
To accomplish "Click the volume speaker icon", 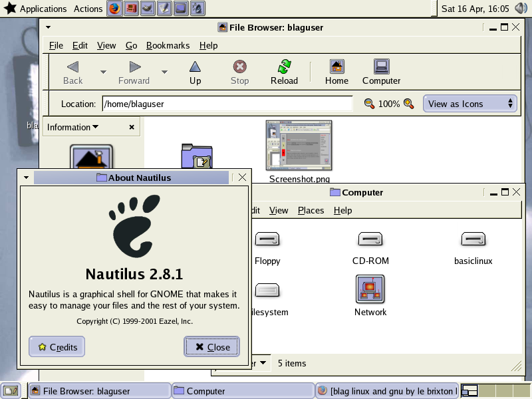I will pos(521,8).
